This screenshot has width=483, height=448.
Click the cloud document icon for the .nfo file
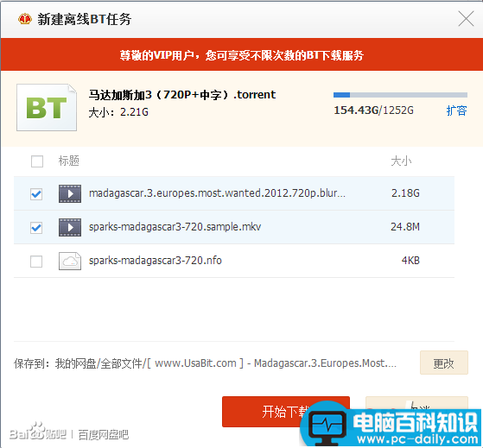tap(70, 261)
